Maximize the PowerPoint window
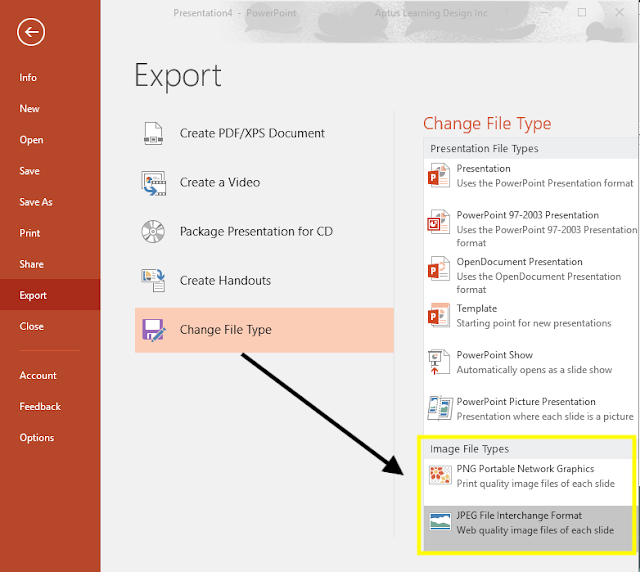Image resolution: width=640 pixels, height=572 pixels. 582,12
